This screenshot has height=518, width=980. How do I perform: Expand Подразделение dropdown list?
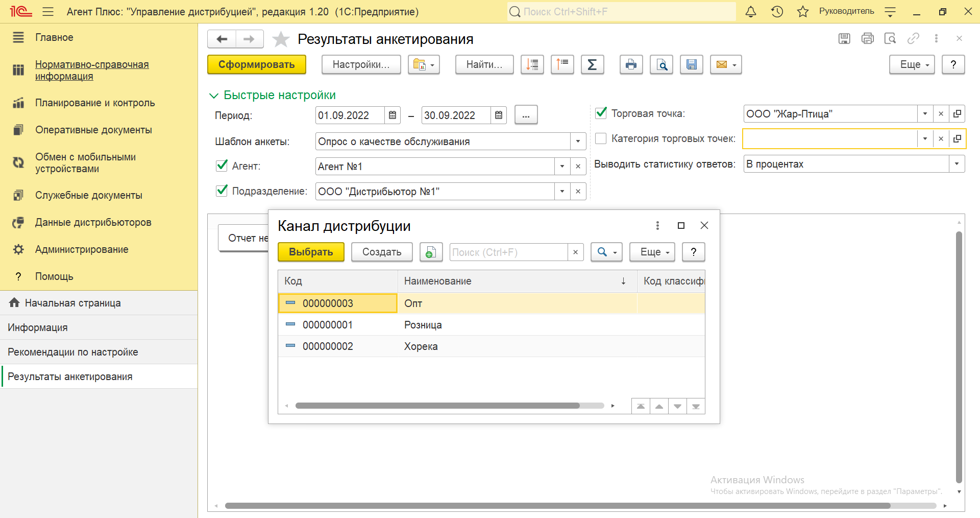562,191
